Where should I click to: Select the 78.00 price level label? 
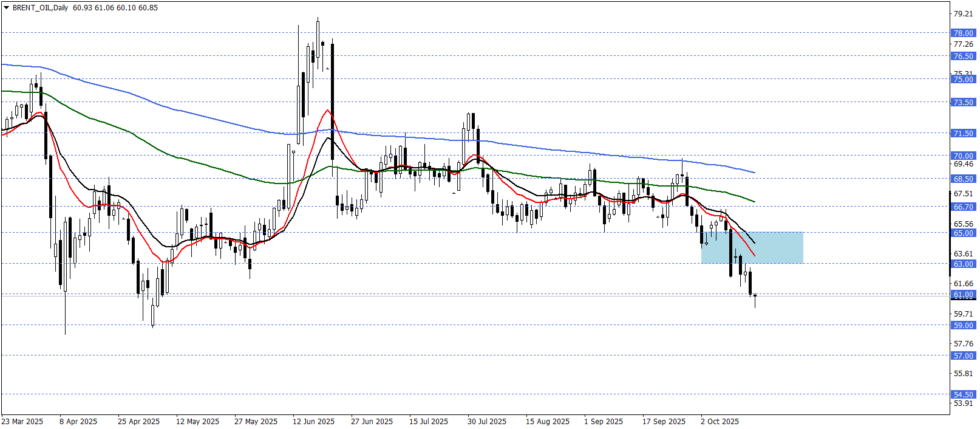click(963, 33)
